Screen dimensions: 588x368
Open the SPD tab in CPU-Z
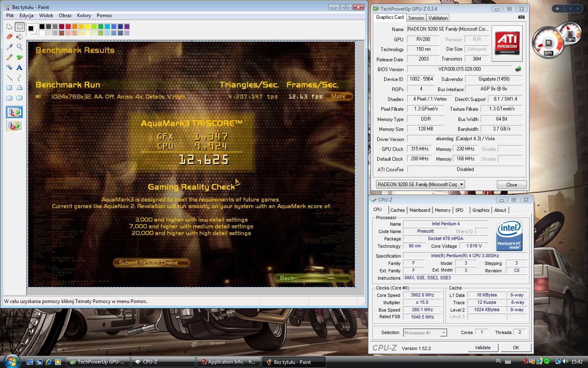(x=459, y=210)
